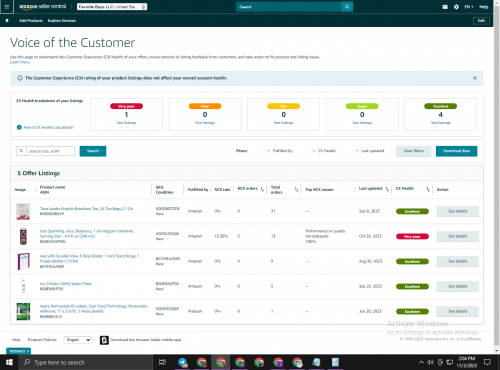
Task: Click the Edit button in navigation bar
Action: 481,21
